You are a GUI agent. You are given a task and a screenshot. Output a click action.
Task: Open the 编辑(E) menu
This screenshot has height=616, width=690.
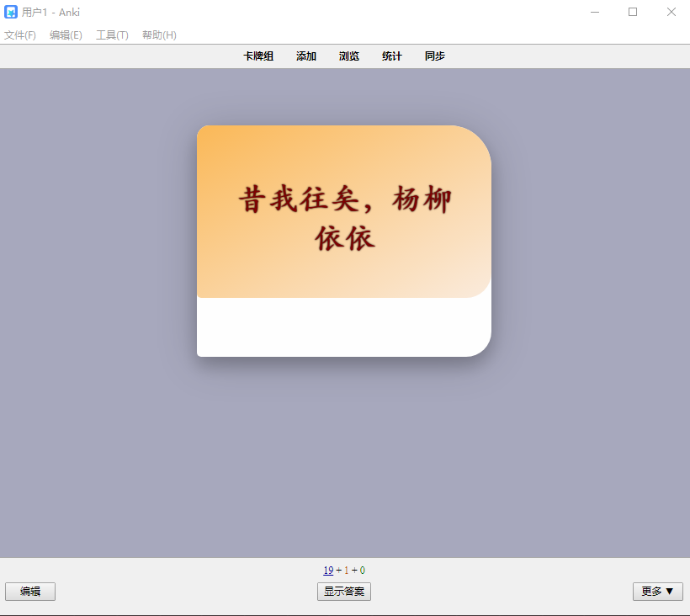[66, 35]
